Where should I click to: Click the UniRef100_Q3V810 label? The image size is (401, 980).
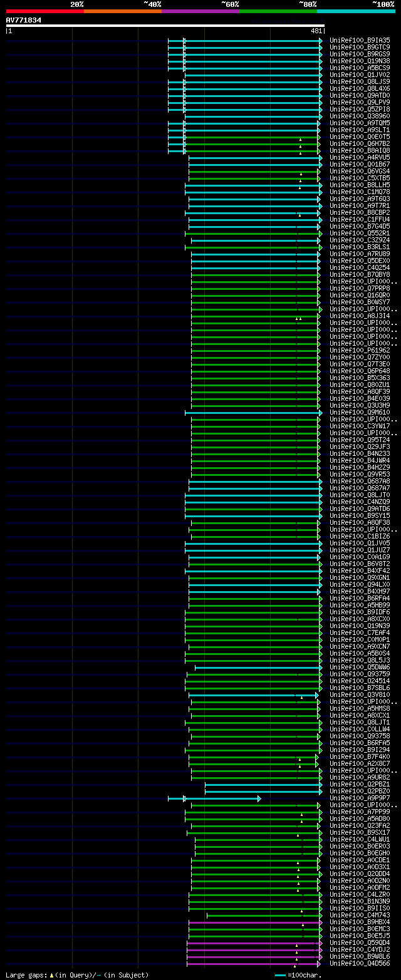point(360,694)
